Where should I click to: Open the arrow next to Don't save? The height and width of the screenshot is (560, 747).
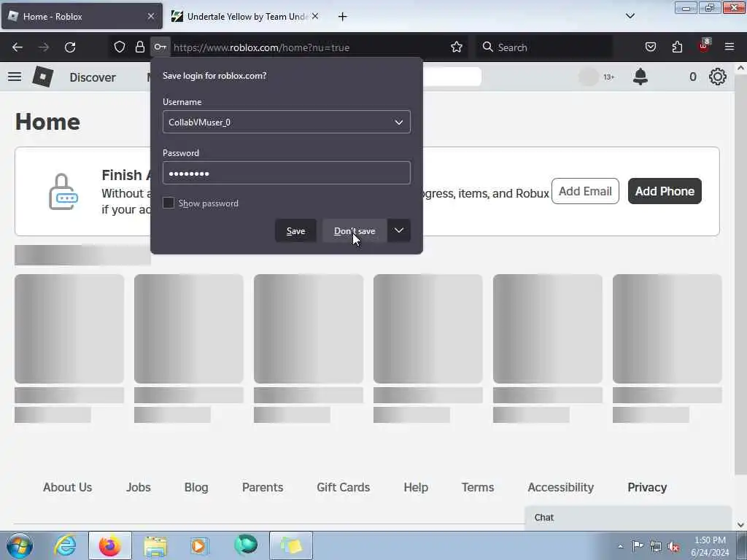click(x=399, y=230)
